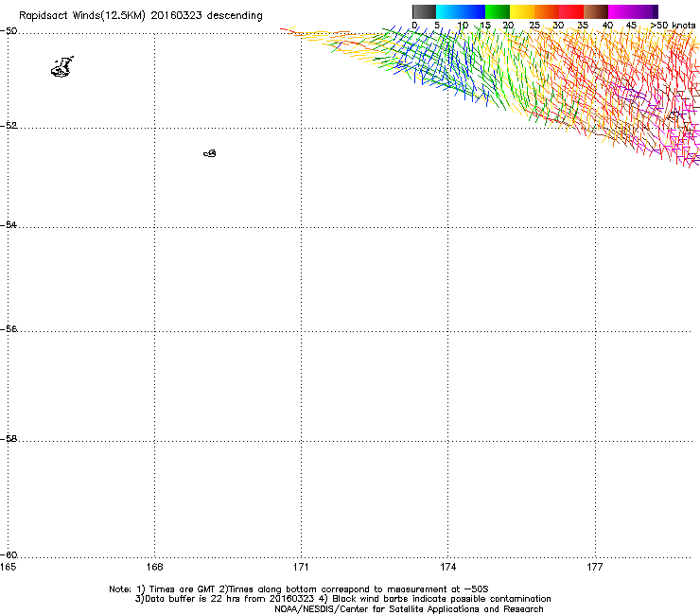This screenshot has height=615, width=700.
Task: Click the '177' longitude axis label
Action: point(595,567)
